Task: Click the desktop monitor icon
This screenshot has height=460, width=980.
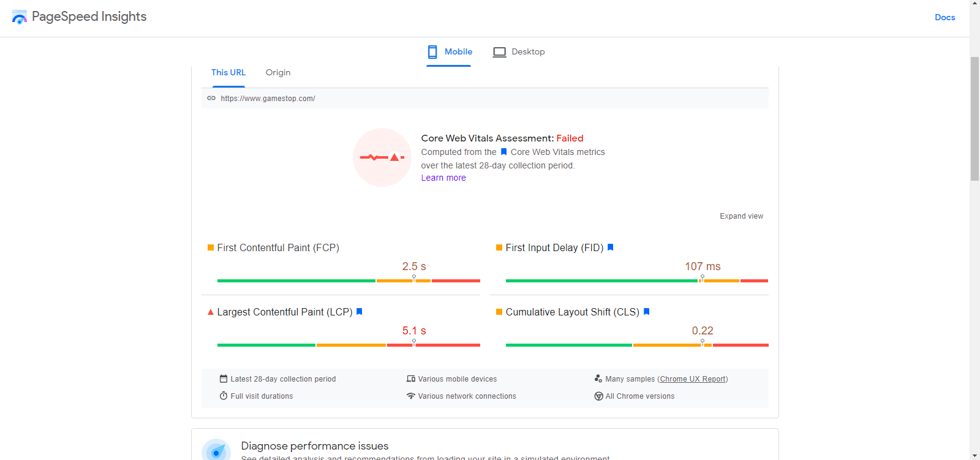Action: tap(500, 52)
